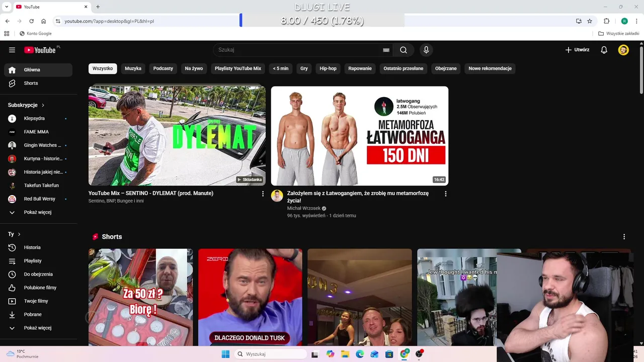Expand Ty list with Pokaż więcej
This screenshot has height=362, width=644.
coord(38,328)
